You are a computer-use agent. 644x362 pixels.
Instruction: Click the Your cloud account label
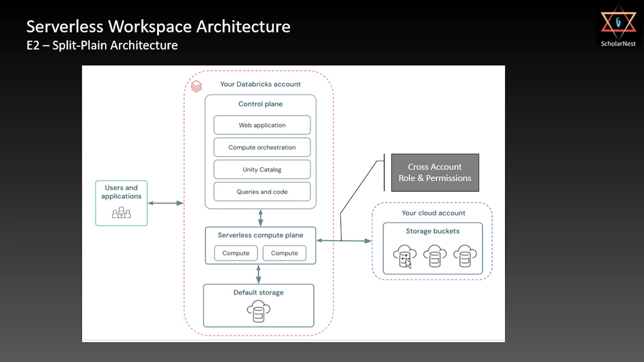pos(434,213)
